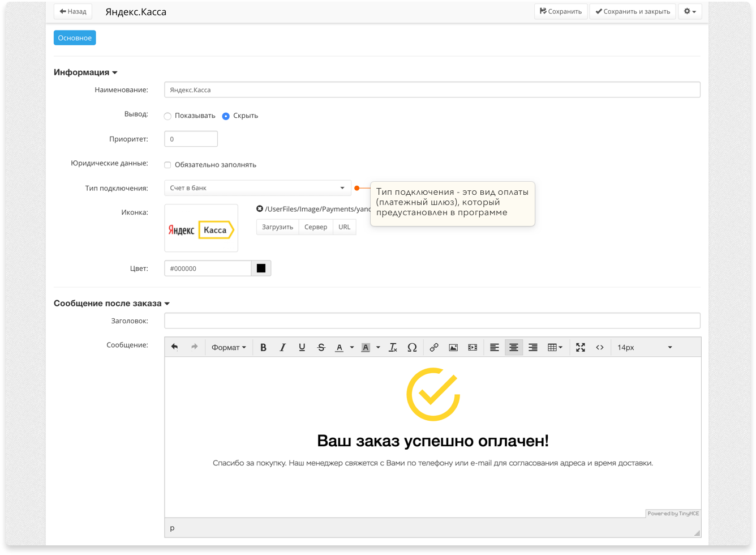756x555 pixels.
Task: Select the Сервер icon source tab
Action: pyautogui.click(x=316, y=227)
